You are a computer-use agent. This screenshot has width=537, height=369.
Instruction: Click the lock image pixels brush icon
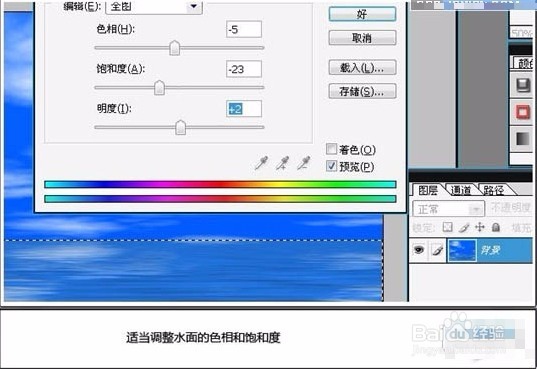point(464,227)
